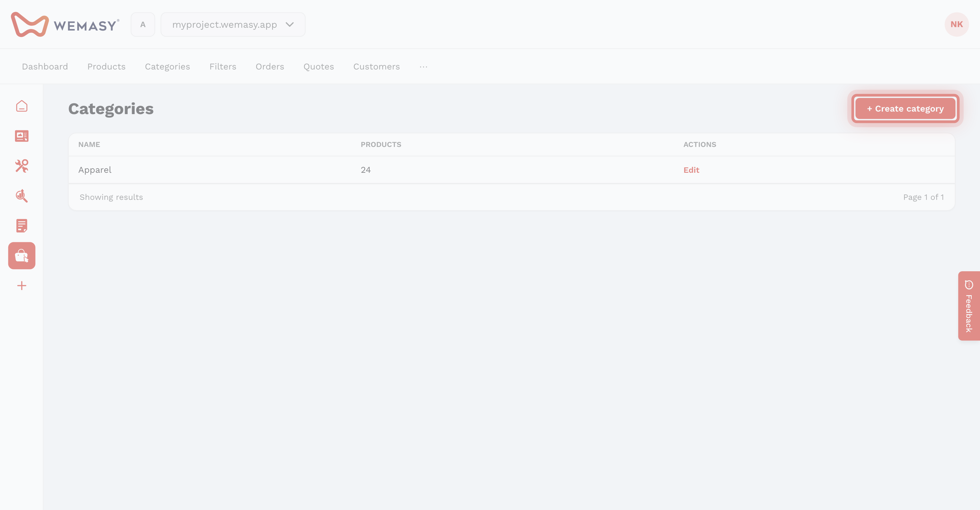Open the home icon in sidebar
980x510 pixels.
pos(22,106)
